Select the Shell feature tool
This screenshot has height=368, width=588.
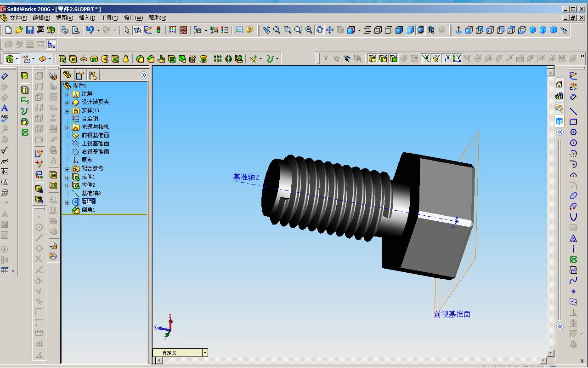click(x=172, y=59)
